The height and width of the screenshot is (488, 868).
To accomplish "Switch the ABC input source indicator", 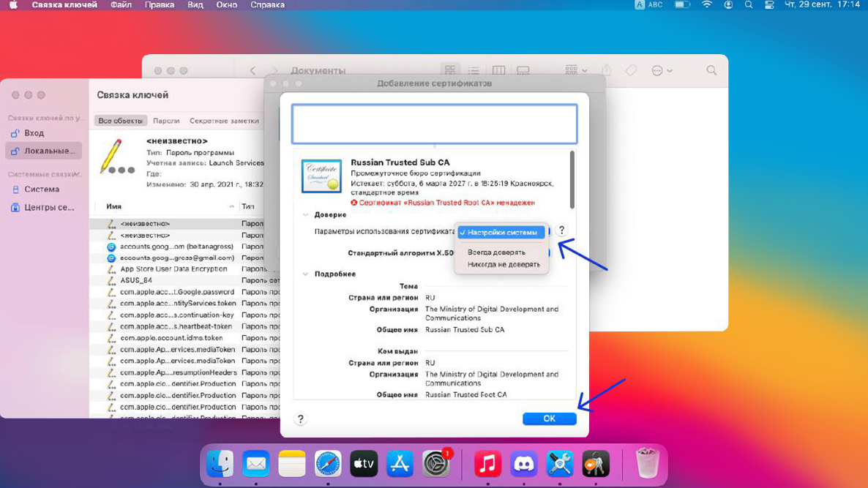I will coord(648,4).
